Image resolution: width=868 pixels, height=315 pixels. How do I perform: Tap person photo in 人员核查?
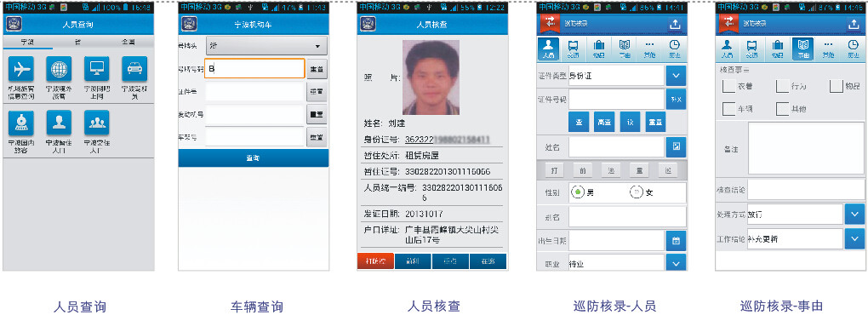(431, 77)
